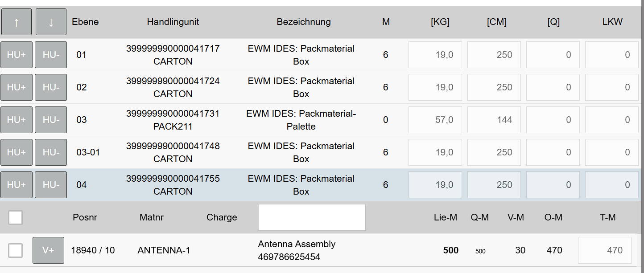Toggle the select-all checkbox in Posnr header
644x273 pixels.
(16, 218)
